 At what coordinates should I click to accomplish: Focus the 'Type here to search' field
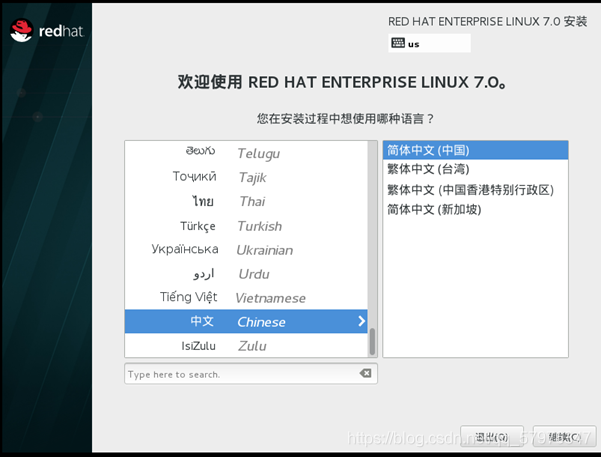pyautogui.click(x=251, y=374)
